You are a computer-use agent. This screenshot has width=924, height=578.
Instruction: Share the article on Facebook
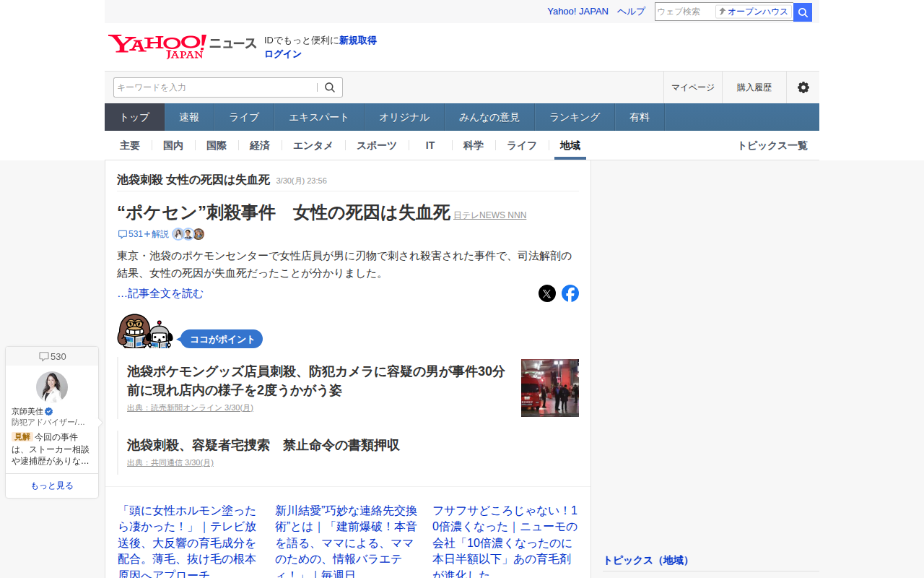coord(570,293)
